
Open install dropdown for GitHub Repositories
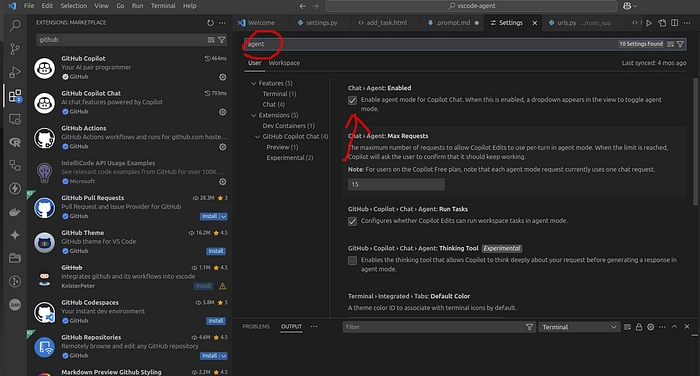pos(224,356)
